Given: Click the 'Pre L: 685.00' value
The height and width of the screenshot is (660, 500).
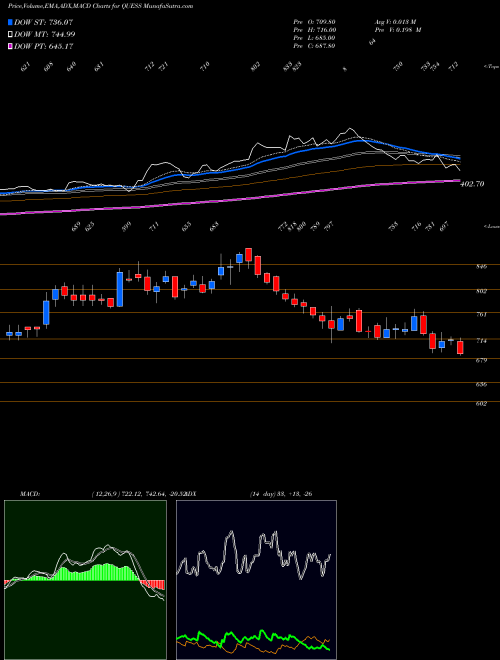Looking at the screenshot, I should 314,38.
